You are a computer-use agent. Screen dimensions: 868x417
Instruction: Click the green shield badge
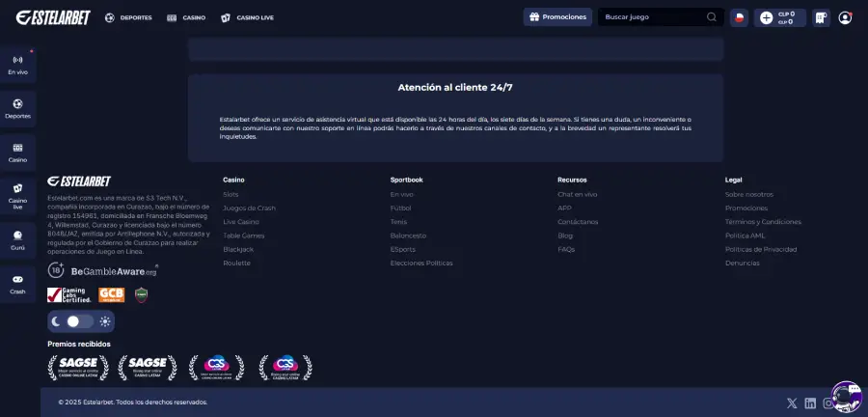(141, 294)
